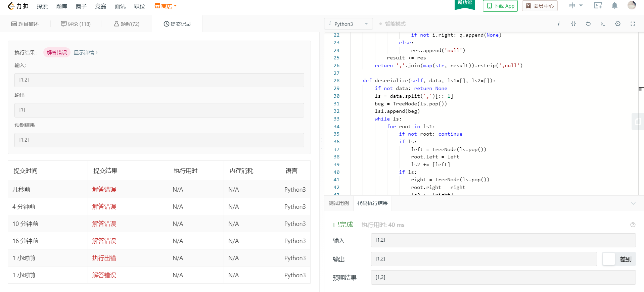Open the 竞赛 menu item
Viewport: 644px width, 292px height.
pos(101,6)
